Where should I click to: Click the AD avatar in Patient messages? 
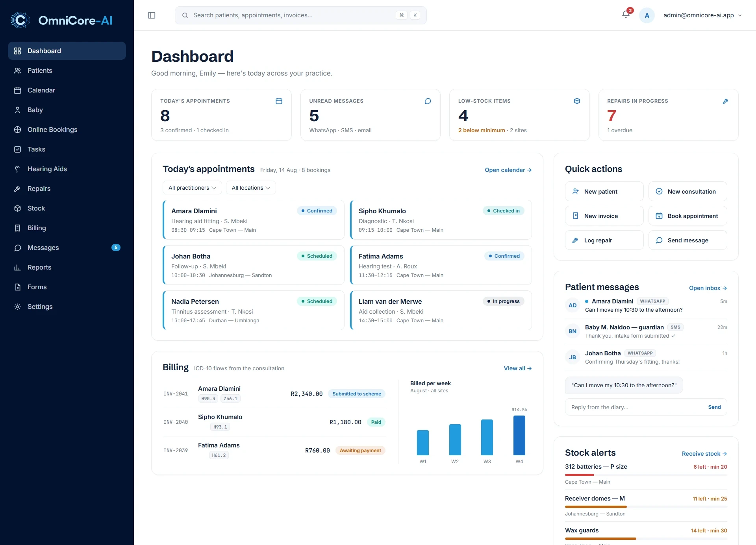573,305
